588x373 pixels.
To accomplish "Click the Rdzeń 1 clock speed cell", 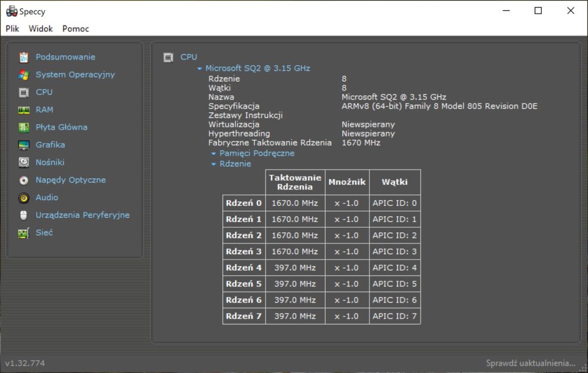I will (x=295, y=219).
